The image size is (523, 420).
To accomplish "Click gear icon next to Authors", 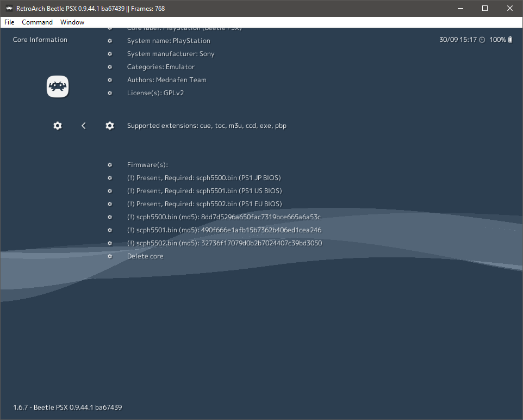I will point(110,80).
